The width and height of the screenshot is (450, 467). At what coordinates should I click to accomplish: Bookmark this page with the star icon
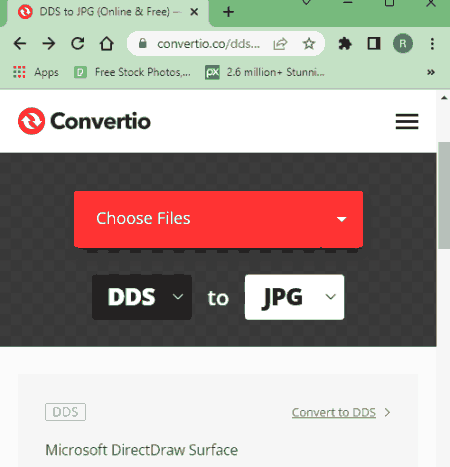tap(309, 44)
